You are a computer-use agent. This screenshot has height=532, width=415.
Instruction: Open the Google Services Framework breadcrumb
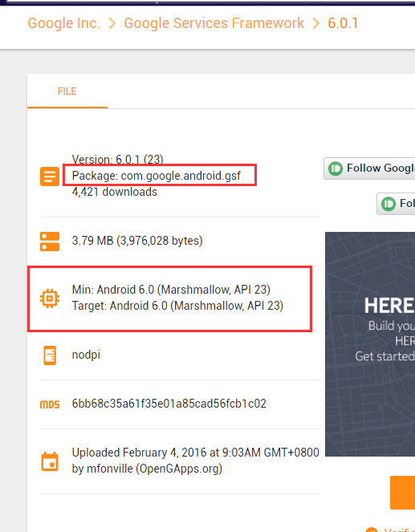click(214, 23)
